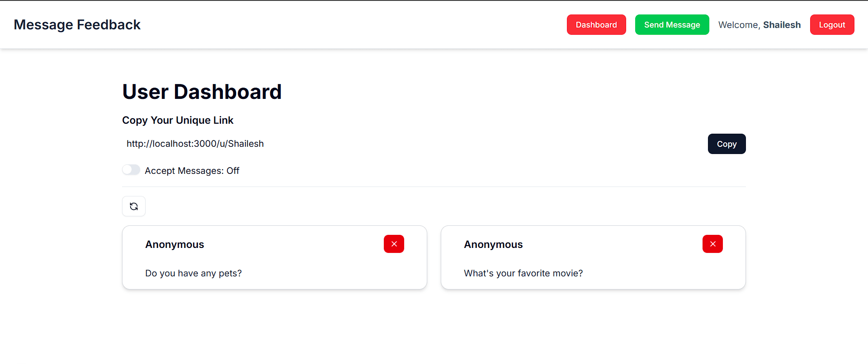Open the "Do you have any pets?" card

(x=274, y=257)
